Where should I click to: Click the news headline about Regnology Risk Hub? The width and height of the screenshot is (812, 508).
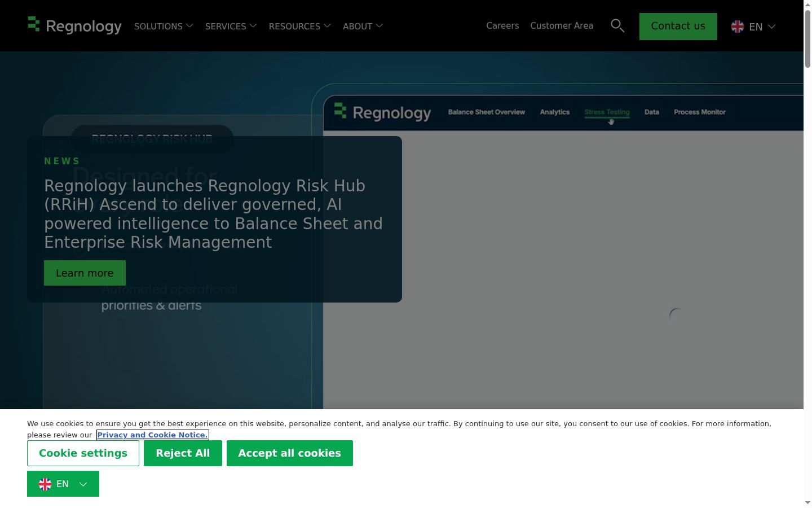click(x=214, y=214)
